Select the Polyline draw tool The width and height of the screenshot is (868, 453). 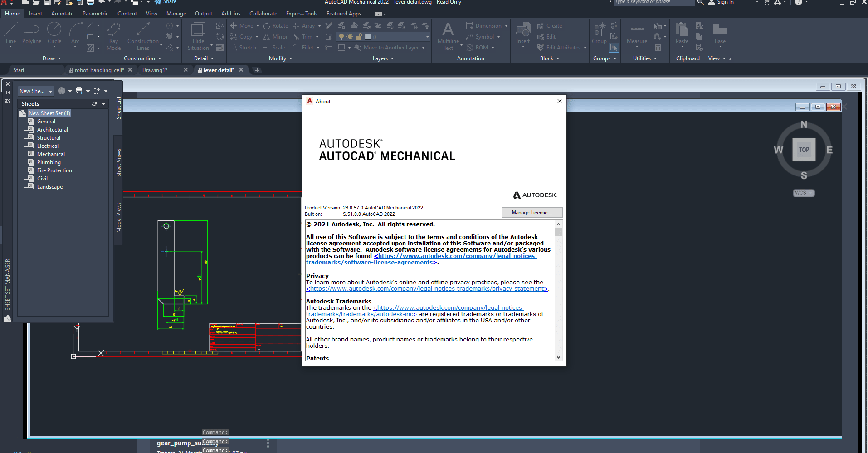[31, 34]
